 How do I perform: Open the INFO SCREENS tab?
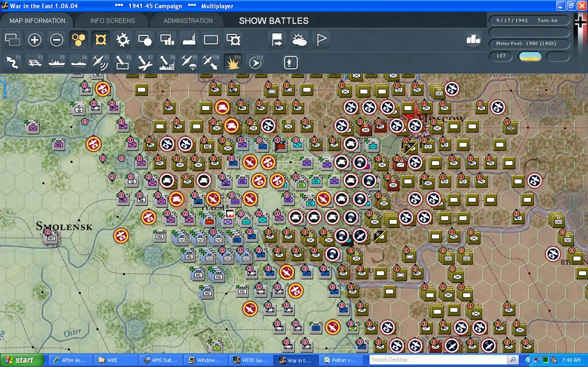113,21
